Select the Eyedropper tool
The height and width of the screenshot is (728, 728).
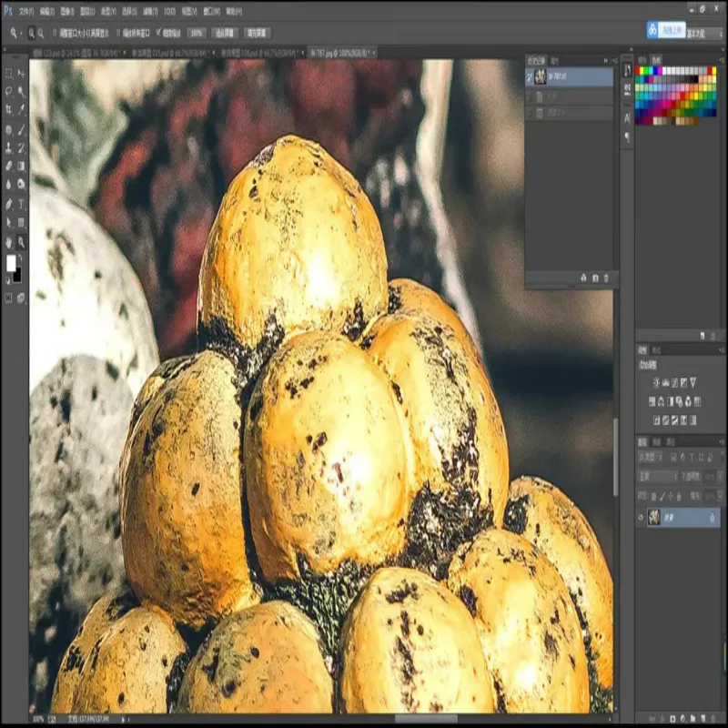click(21, 109)
